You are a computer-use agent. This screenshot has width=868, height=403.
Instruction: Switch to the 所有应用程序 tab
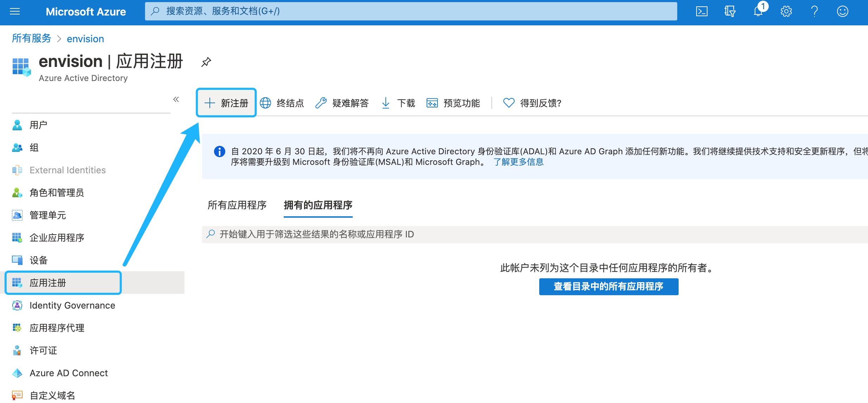(237, 205)
